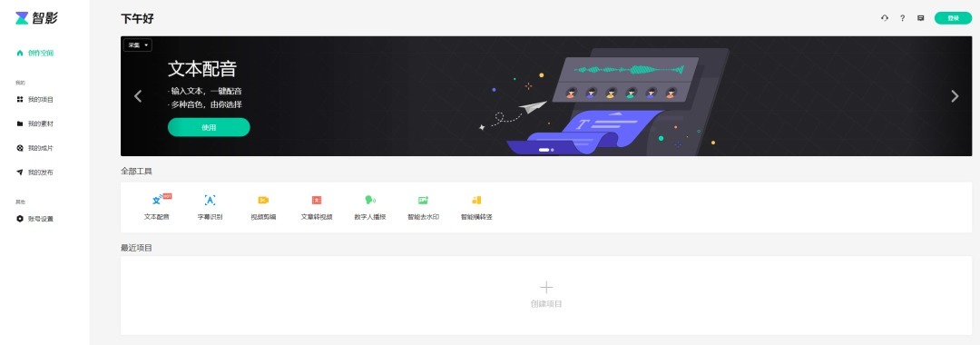The height and width of the screenshot is (345, 980).
Task: Go to 我的发布 in the sidebar
Action: pyautogui.click(x=35, y=172)
